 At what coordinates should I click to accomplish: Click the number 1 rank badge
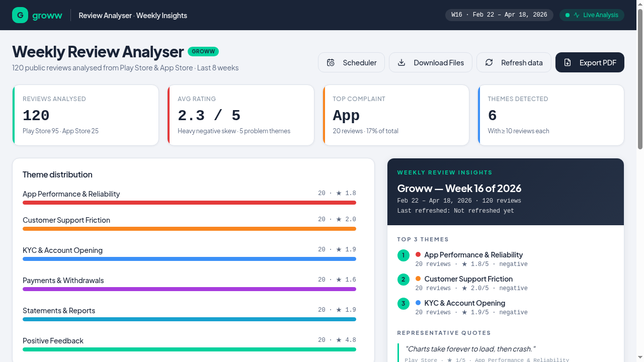click(x=404, y=255)
